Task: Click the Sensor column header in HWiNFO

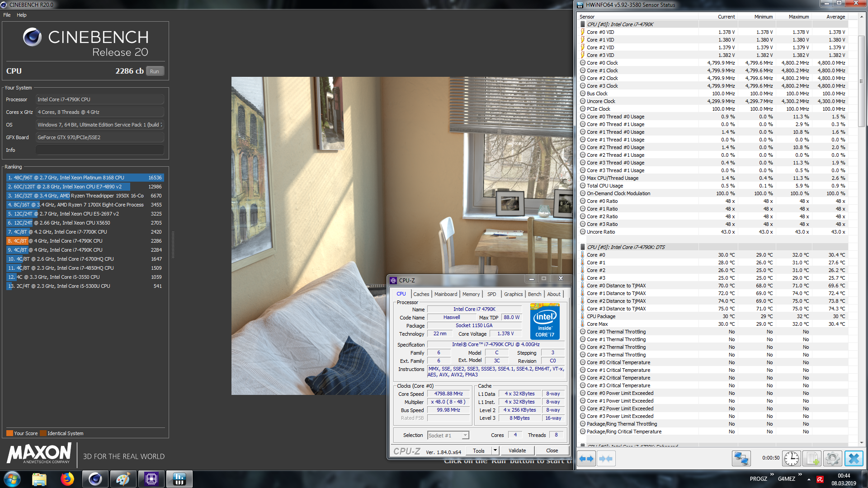Action: click(x=638, y=17)
